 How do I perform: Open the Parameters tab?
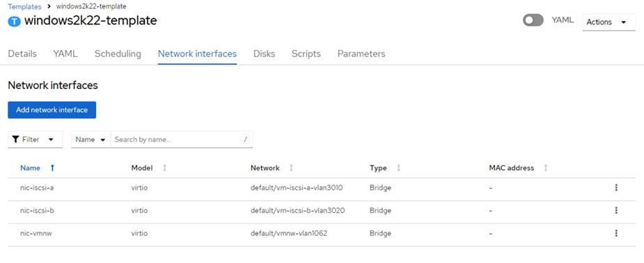[x=361, y=54]
